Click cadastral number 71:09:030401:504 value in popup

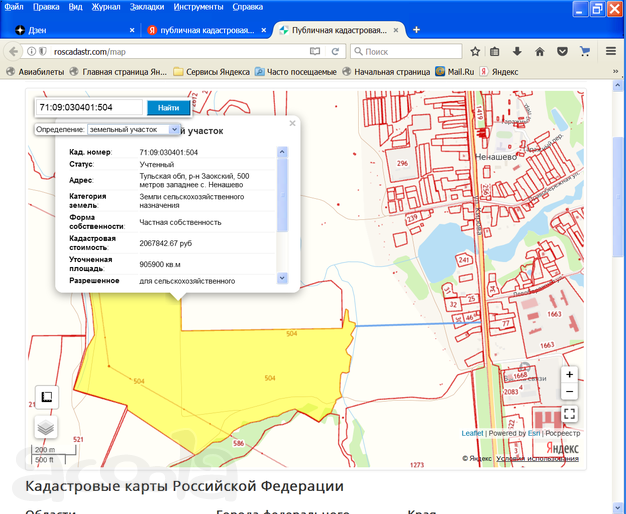click(168, 152)
